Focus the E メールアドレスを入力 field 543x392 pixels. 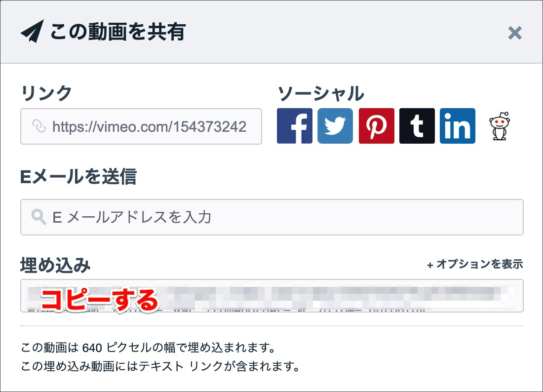272,217
